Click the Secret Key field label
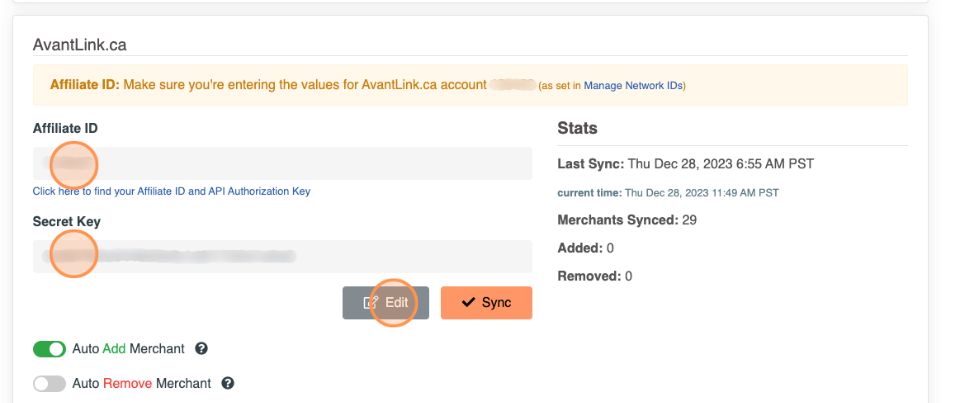The height and width of the screenshot is (403, 970). (x=67, y=221)
